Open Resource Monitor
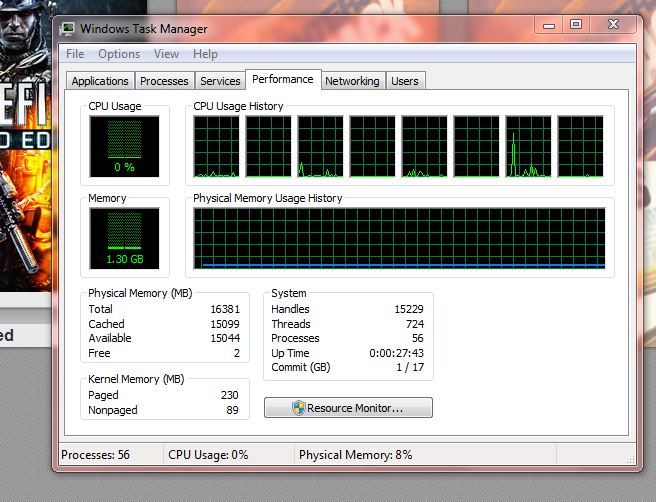 pyautogui.click(x=348, y=407)
